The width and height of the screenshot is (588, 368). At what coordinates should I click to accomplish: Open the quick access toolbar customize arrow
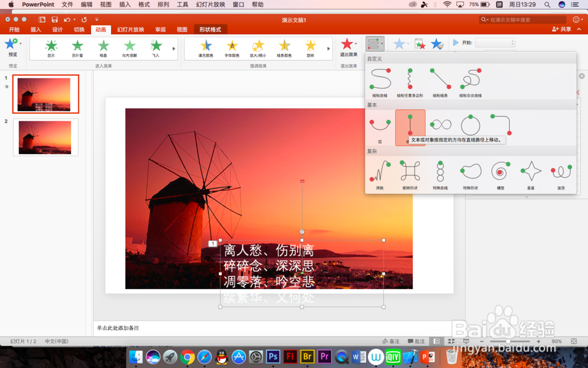96,19
